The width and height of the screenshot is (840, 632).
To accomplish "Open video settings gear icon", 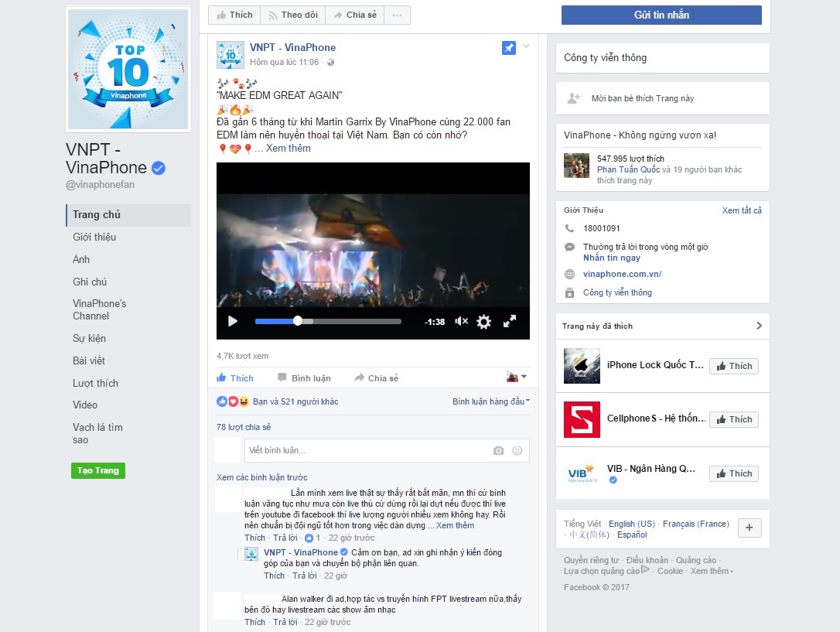I will [484, 322].
